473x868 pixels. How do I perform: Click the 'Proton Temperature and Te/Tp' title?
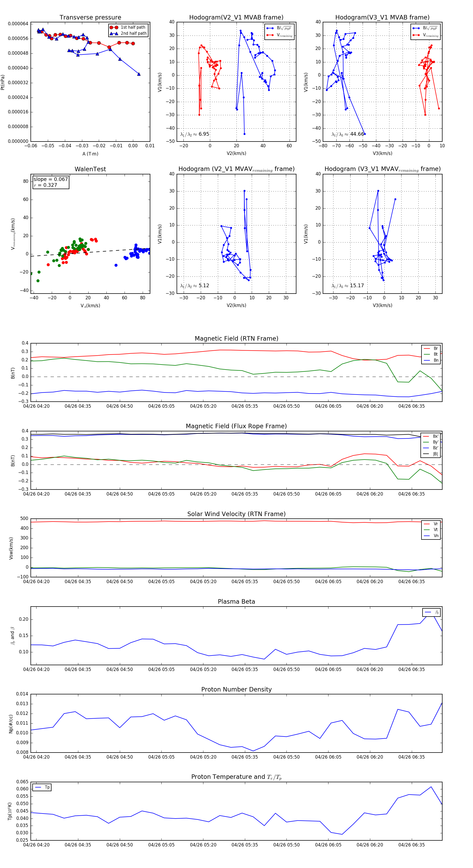pos(236,777)
